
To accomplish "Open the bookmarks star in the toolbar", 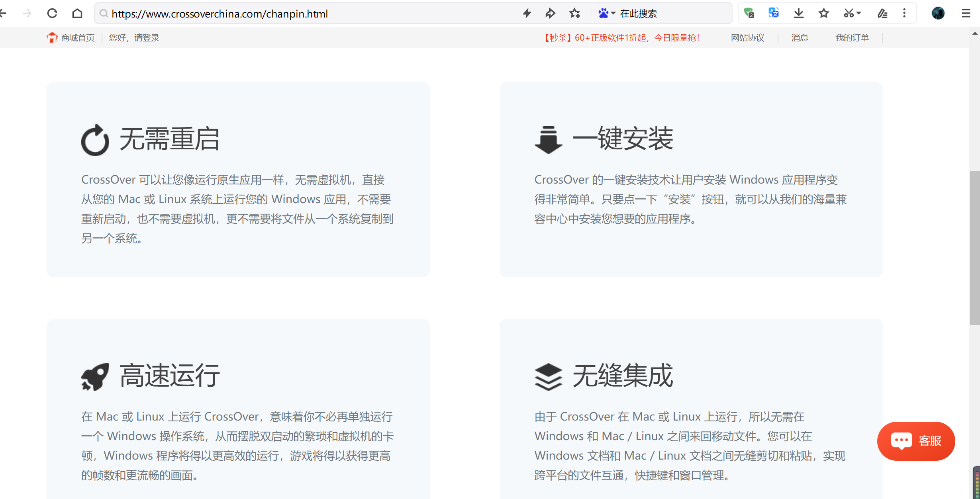I will 823,14.
